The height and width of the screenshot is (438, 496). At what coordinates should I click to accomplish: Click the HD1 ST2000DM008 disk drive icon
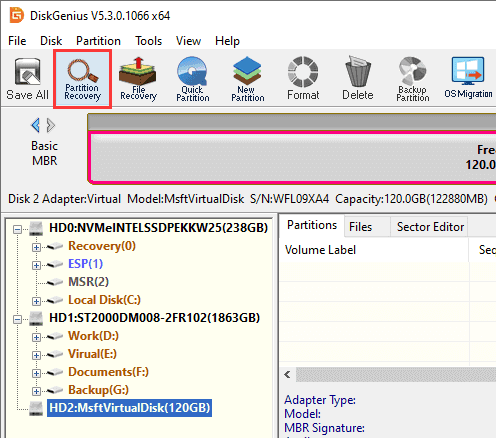pos(36,319)
